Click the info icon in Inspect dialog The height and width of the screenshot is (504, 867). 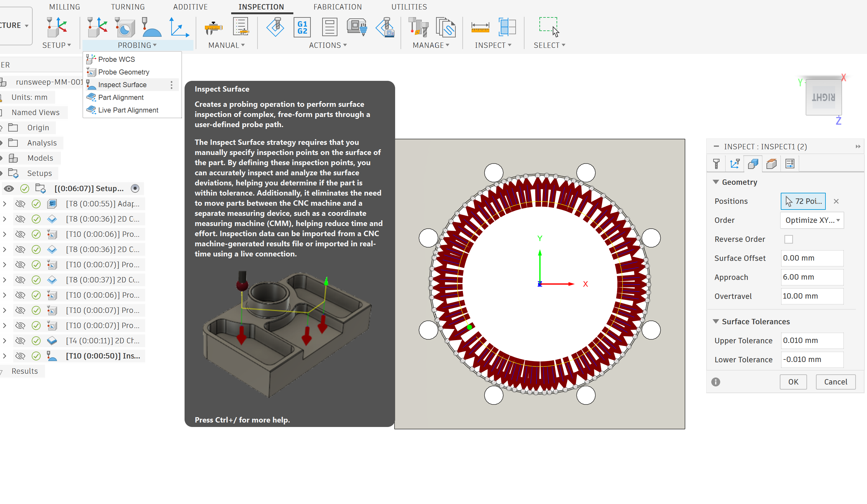tap(716, 382)
